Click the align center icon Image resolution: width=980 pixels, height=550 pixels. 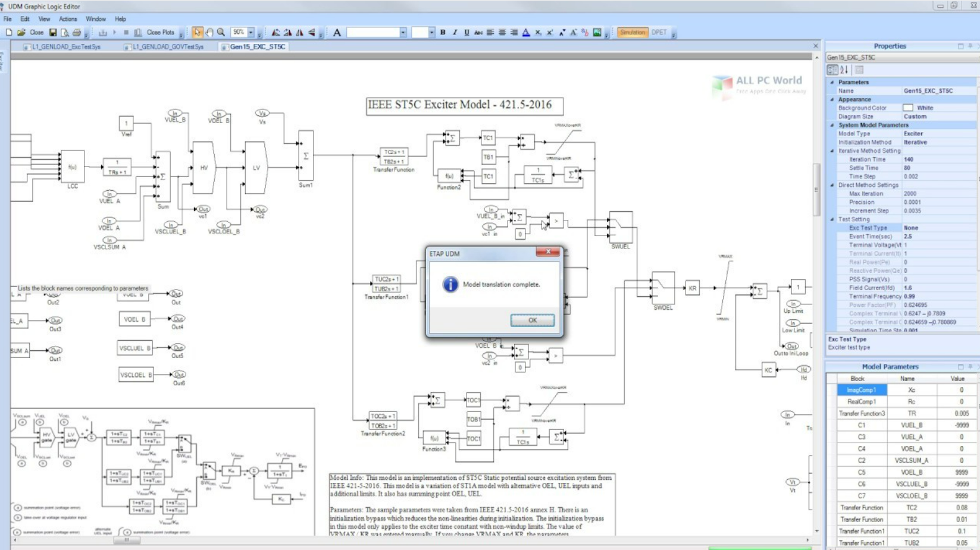click(x=502, y=33)
